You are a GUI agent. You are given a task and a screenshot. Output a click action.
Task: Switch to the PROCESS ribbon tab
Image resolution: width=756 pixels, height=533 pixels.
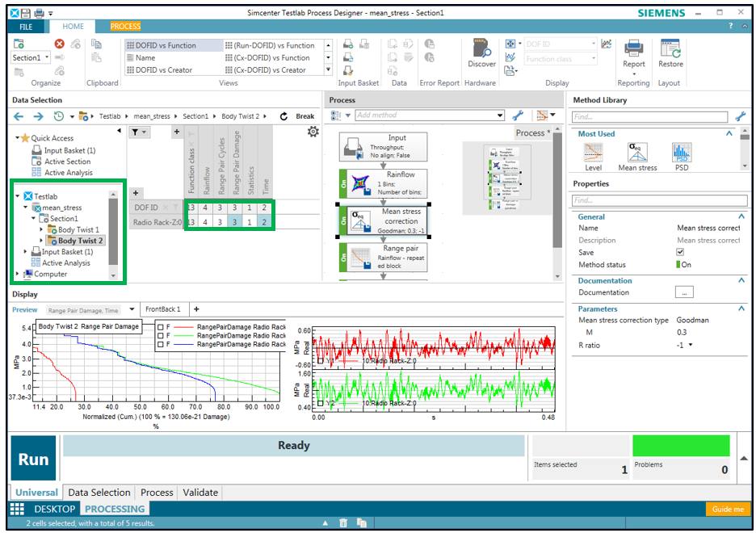(x=125, y=27)
